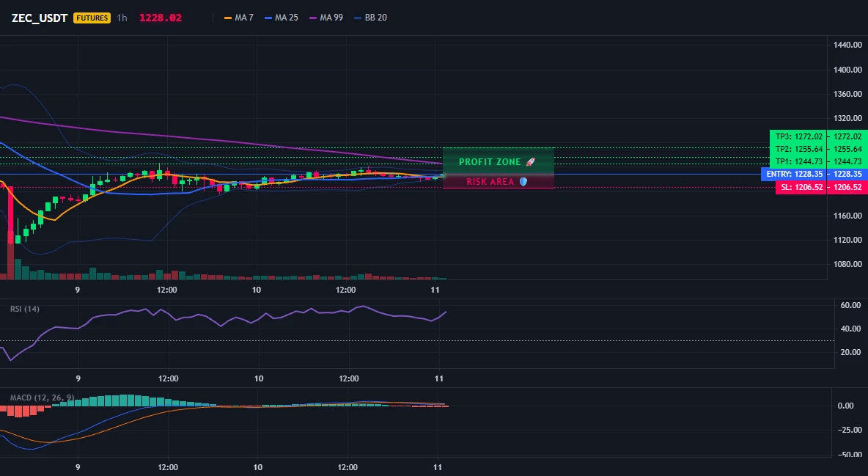
Task: Click 1120.00 on the price axis
Action: coord(847,240)
